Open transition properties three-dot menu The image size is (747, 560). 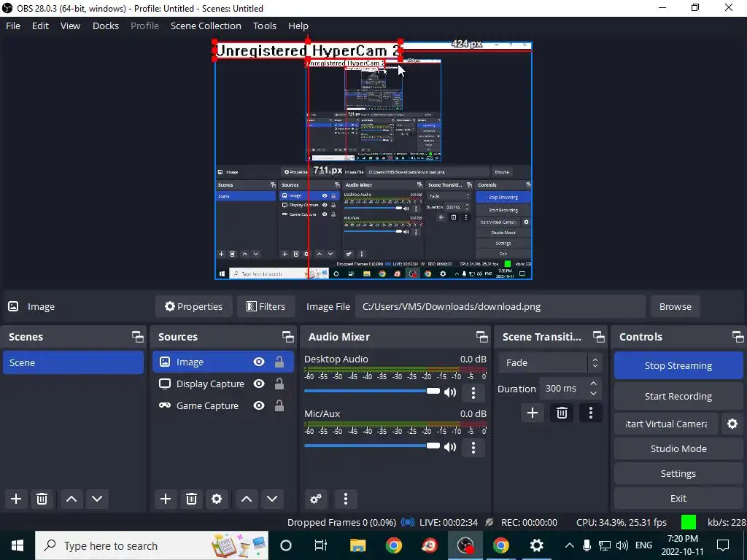click(591, 413)
